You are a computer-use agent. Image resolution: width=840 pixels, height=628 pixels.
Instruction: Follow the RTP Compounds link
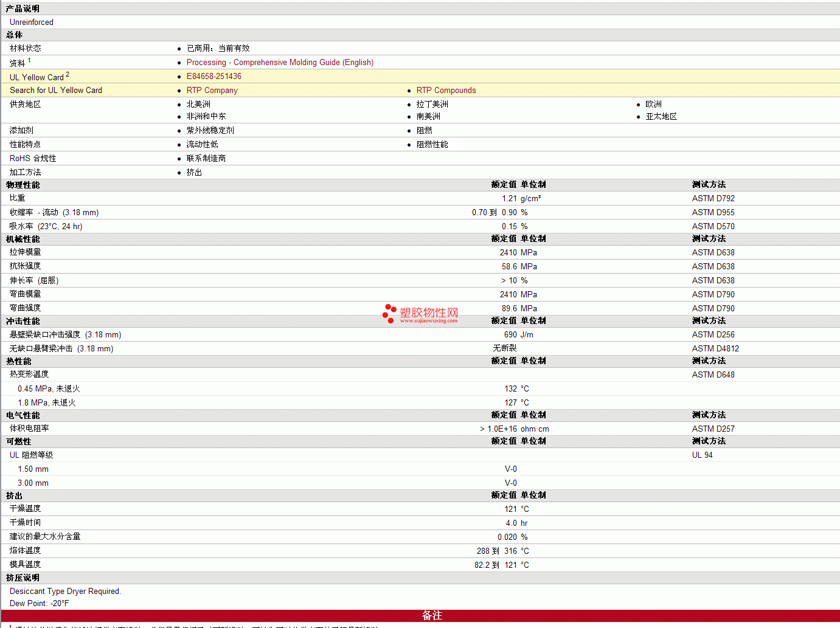click(446, 91)
